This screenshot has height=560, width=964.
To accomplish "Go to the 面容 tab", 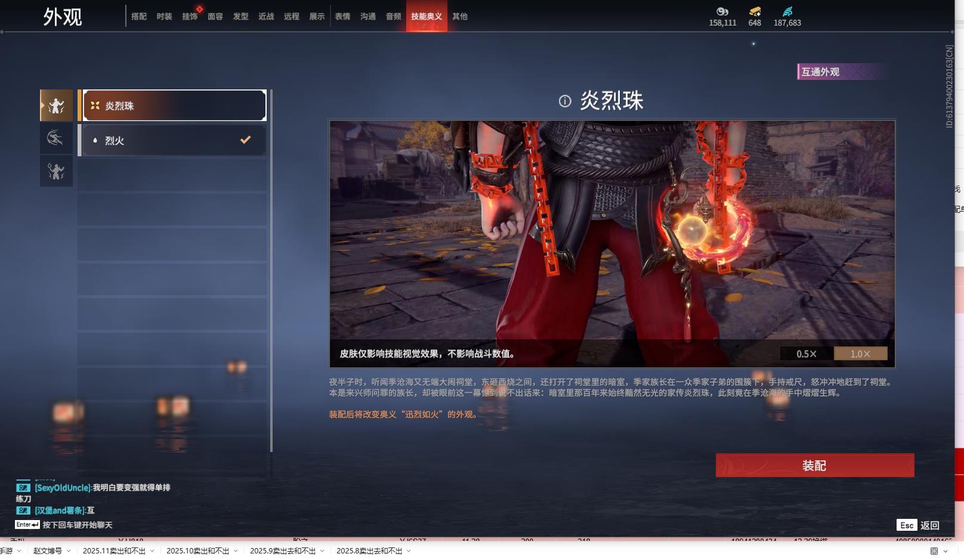I will pos(215,17).
